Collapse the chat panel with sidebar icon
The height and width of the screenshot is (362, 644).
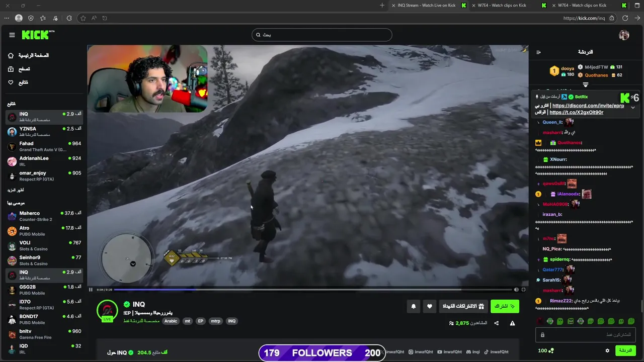[538, 52]
